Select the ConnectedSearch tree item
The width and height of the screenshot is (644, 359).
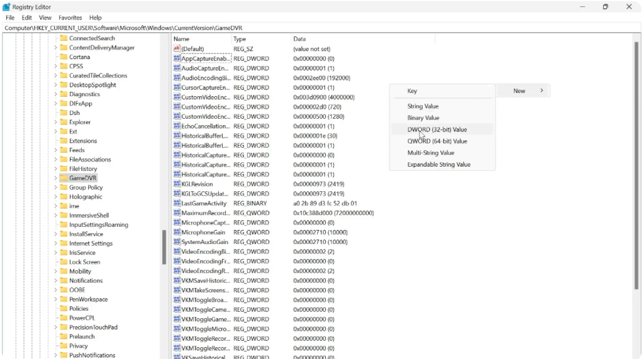tap(92, 38)
